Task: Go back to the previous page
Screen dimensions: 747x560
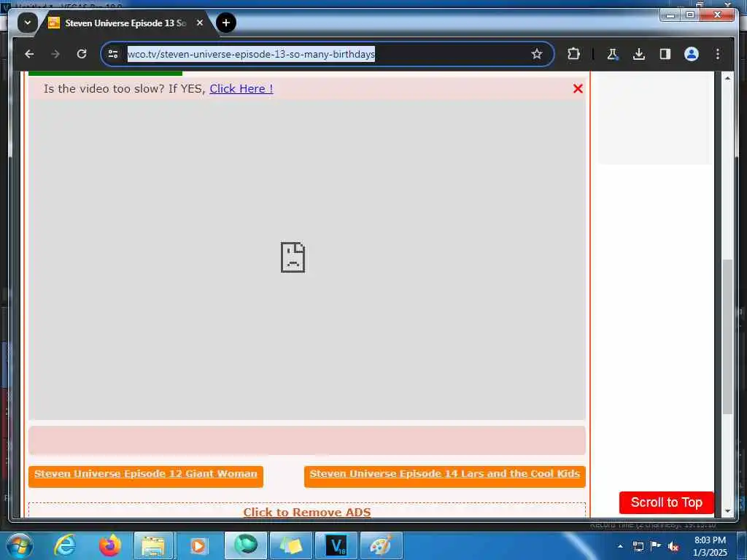Action: (29, 54)
